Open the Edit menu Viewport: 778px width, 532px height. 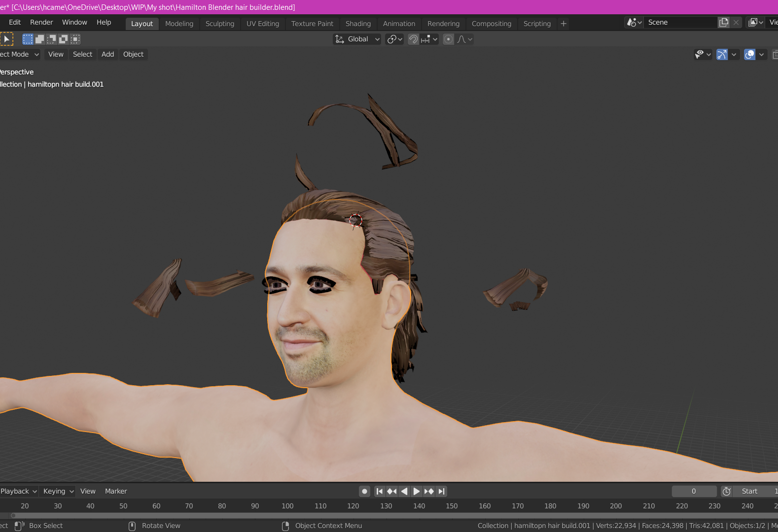tap(15, 22)
